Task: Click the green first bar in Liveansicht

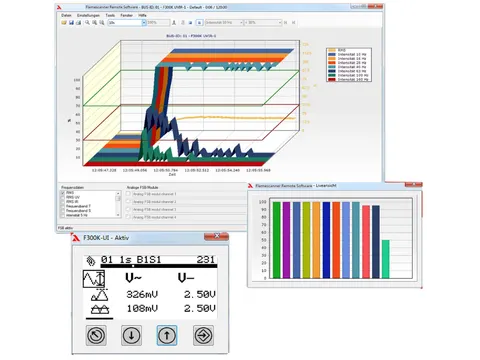Action: tap(276, 240)
